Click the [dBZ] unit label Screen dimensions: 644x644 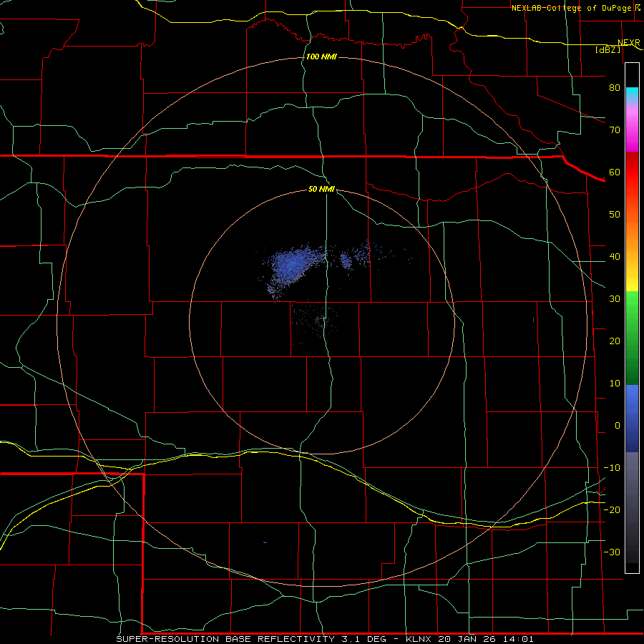tap(608, 49)
